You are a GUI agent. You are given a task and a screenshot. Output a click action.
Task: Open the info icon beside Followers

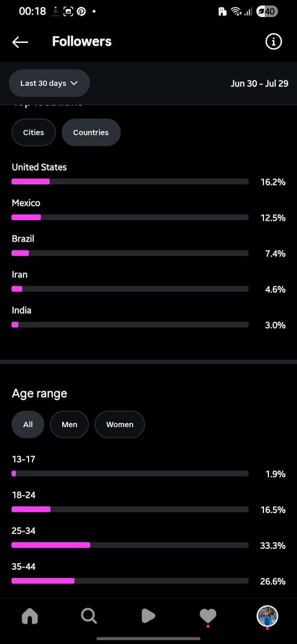[x=273, y=41]
